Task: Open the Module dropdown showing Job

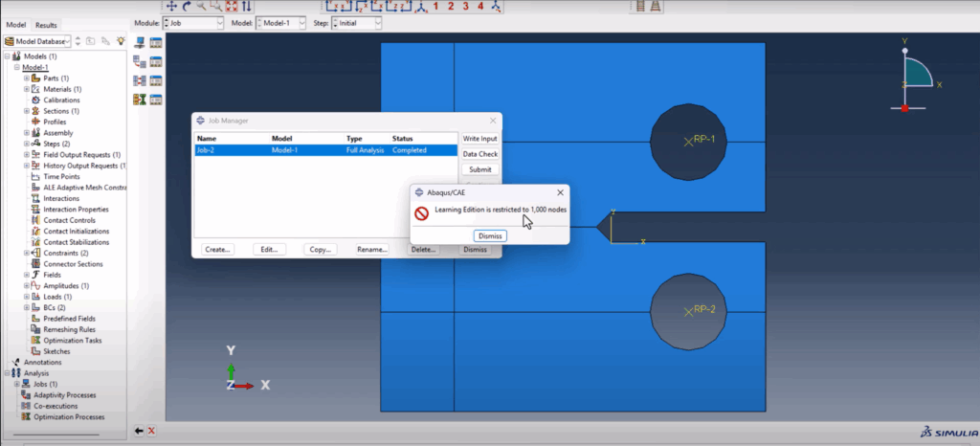Action: 192,23
